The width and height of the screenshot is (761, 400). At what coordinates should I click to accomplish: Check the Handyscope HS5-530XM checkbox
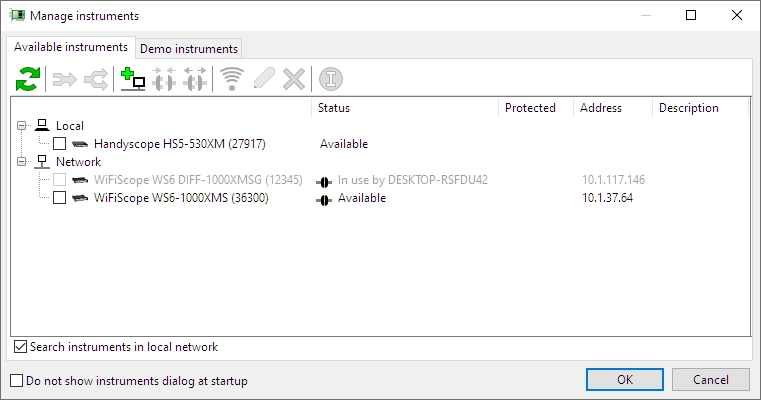click(60, 144)
